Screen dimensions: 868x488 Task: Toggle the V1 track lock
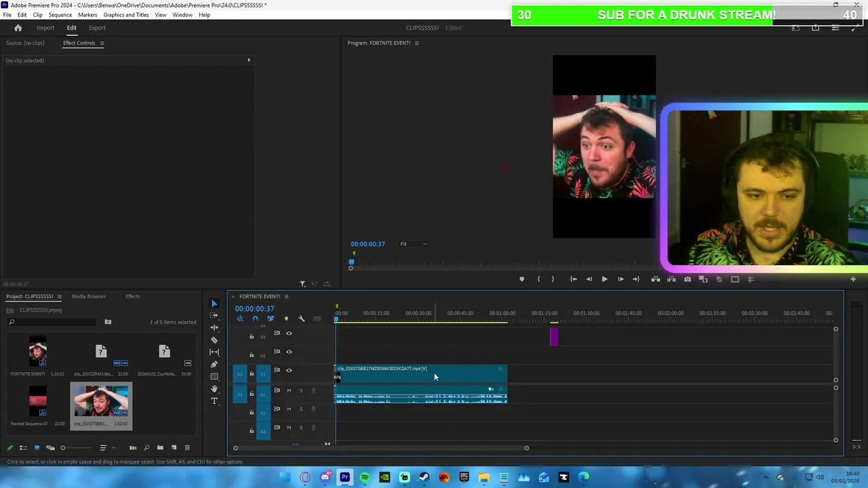(252, 373)
